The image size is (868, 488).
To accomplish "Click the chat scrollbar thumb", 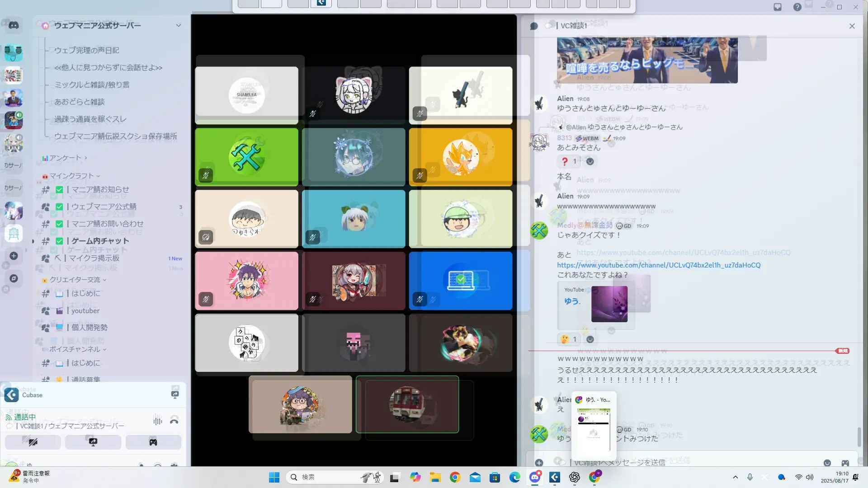I will [x=859, y=436].
